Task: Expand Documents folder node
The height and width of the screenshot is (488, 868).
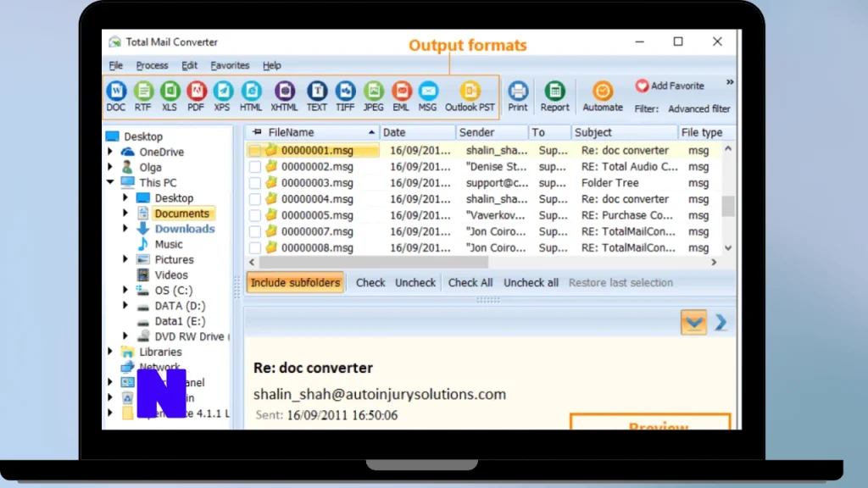Action: coord(125,213)
